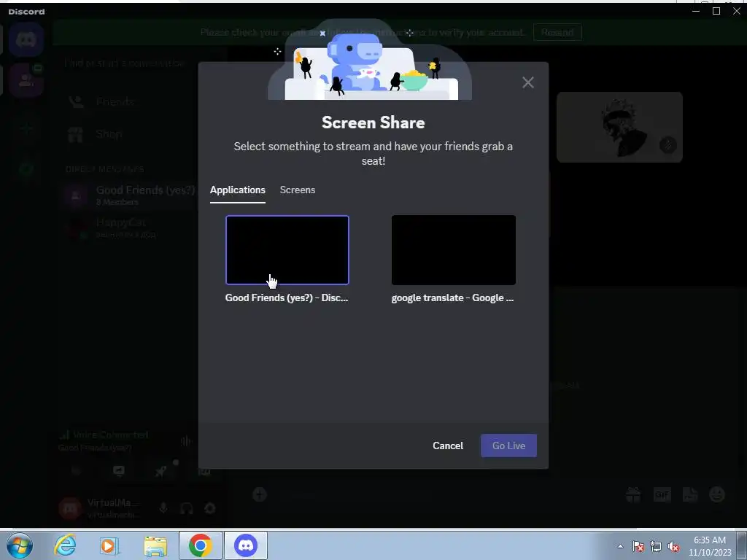
Task: Click the green Add a Server plus icon
Action: tap(26, 128)
